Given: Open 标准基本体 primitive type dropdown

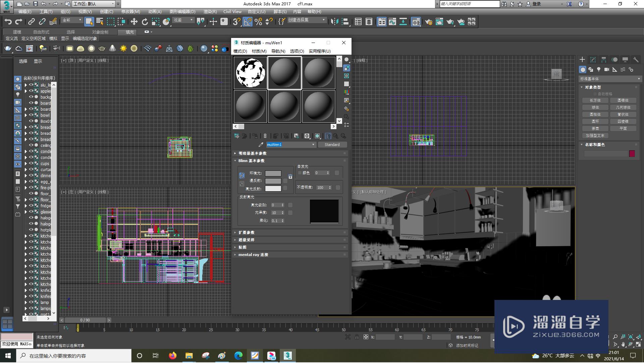Looking at the screenshot, I should coord(610,79).
